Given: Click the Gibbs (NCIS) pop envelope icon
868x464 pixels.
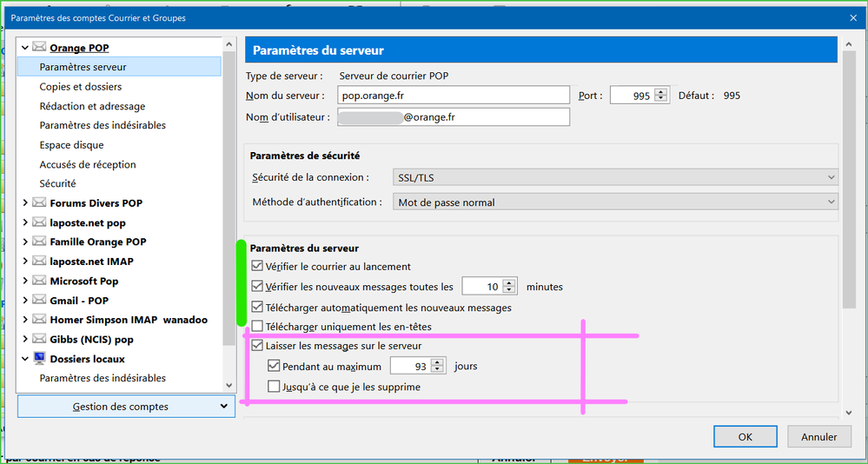Looking at the screenshot, I should (39, 339).
